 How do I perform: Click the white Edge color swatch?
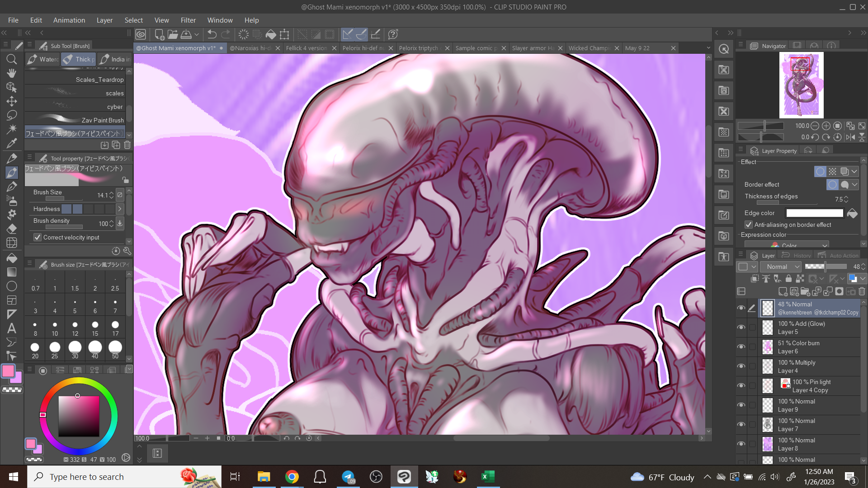coord(814,213)
